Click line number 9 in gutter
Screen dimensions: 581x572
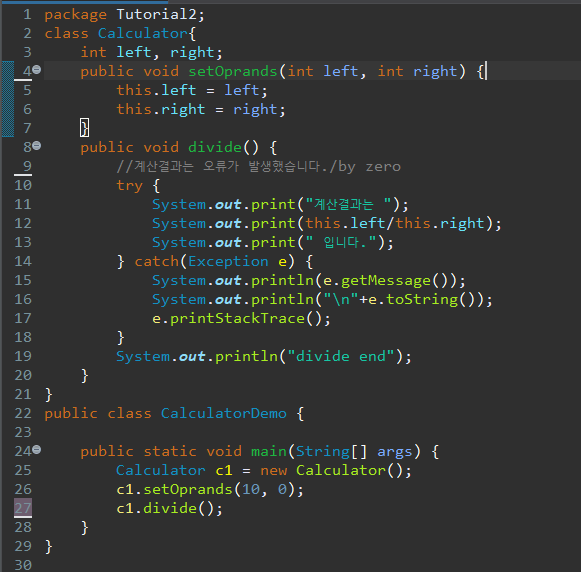click(27, 166)
